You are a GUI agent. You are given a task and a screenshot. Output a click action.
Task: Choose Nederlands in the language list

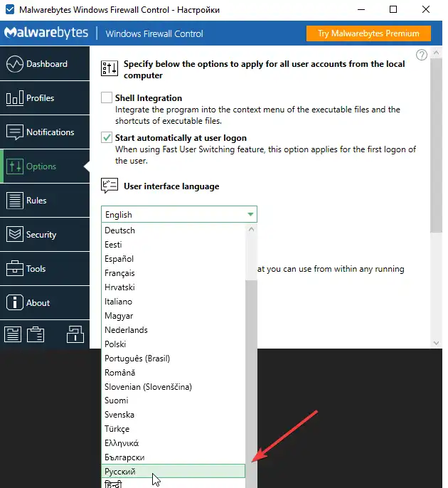click(174, 330)
